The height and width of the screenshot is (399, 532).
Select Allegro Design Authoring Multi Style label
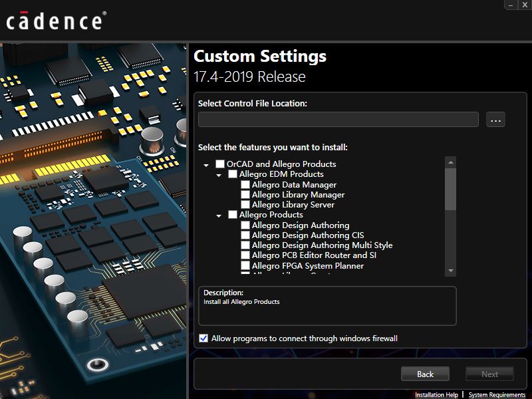pos(323,245)
